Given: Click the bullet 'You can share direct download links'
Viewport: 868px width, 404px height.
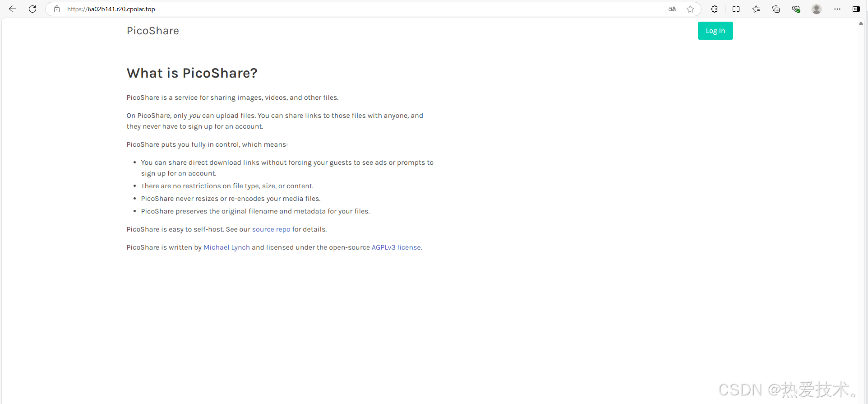Looking at the screenshot, I should pos(287,168).
